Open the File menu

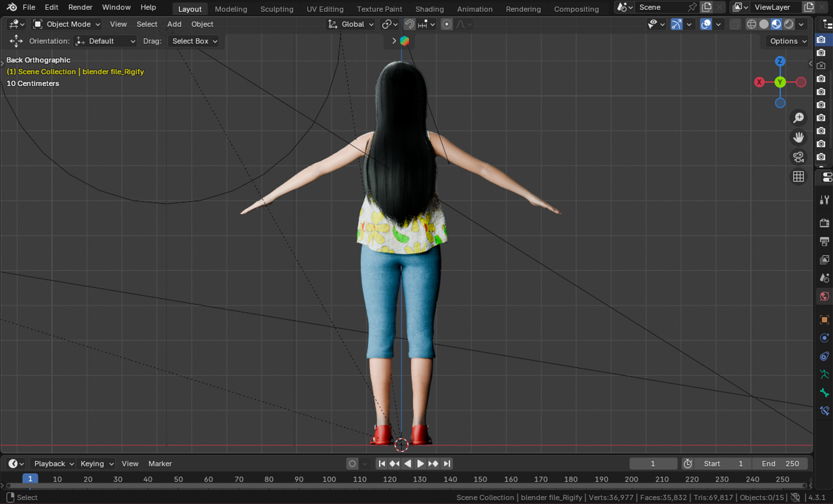tap(29, 7)
